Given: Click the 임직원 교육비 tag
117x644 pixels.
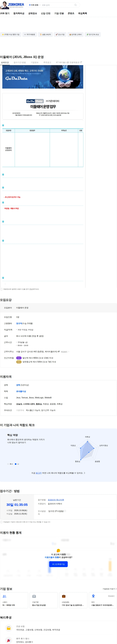Looking at the screenshot, I should pos(75,35).
